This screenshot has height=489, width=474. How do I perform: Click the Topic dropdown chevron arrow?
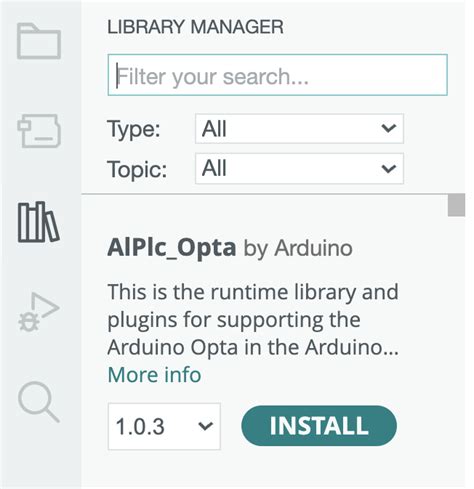tap(389, 168)
